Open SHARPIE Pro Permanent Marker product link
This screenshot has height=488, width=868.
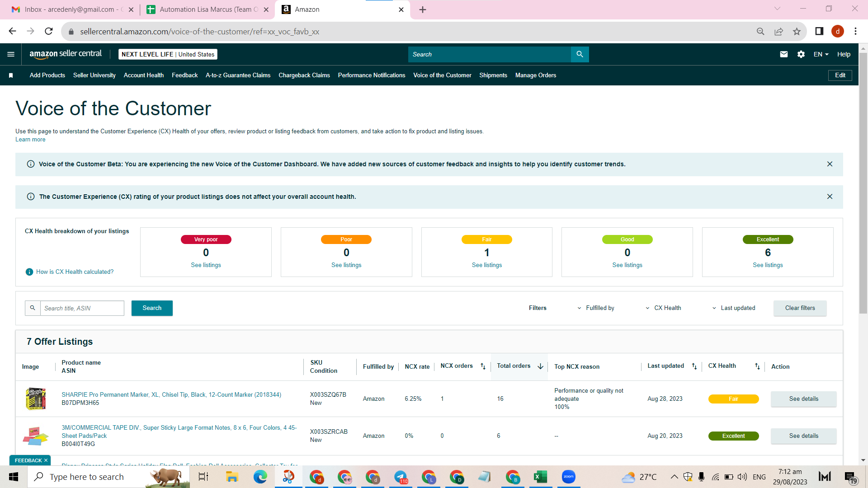click(171, 395)
